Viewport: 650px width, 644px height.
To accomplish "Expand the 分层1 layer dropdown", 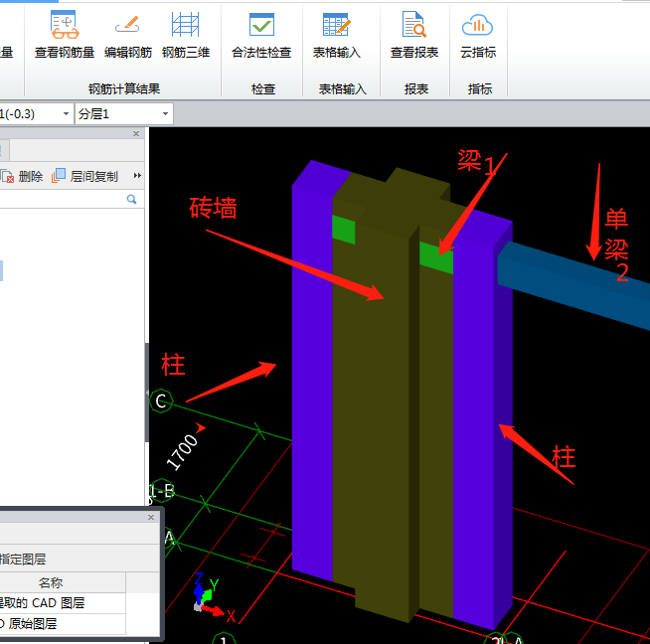I will (x=163, y=113).
